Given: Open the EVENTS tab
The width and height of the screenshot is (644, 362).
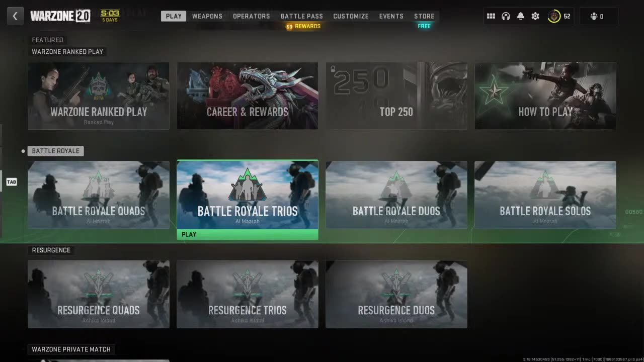Looking at the screenshot, I should pyautogui.click(x=391, y=16).
